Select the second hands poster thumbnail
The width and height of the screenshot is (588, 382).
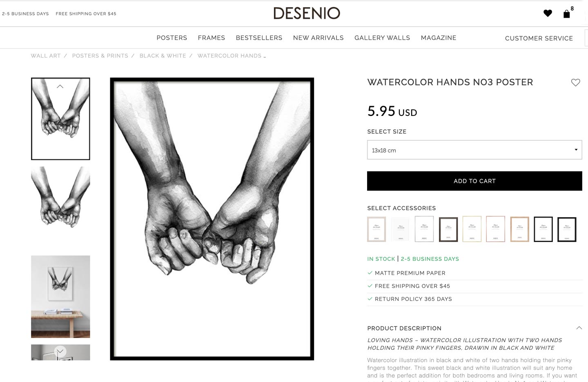click(60, 198)
